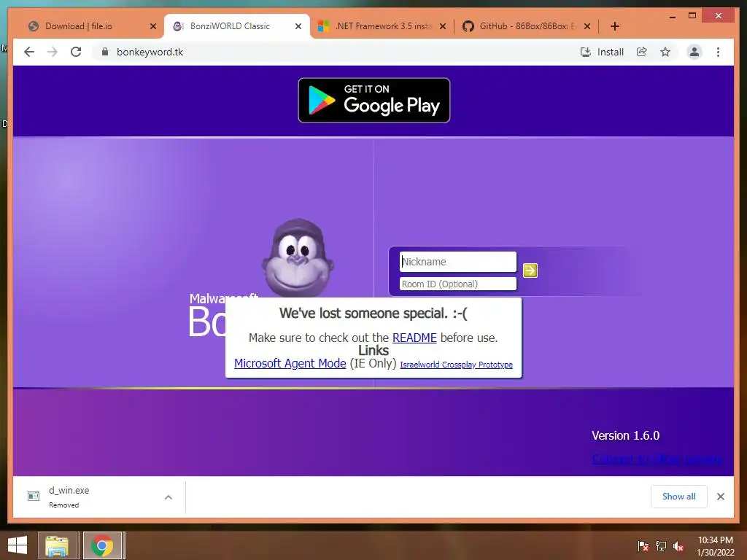Switch to .NET Framework 3.5 tab
This screenshot has height=560, width=747.
coord(383,26)
